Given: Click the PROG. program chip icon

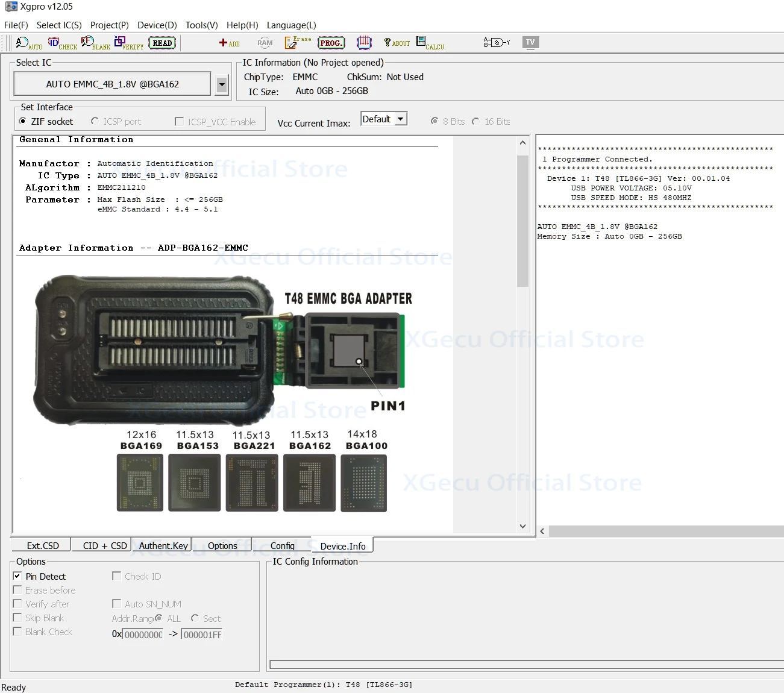Looking at the screenshot, I should [x=331, y=43].
